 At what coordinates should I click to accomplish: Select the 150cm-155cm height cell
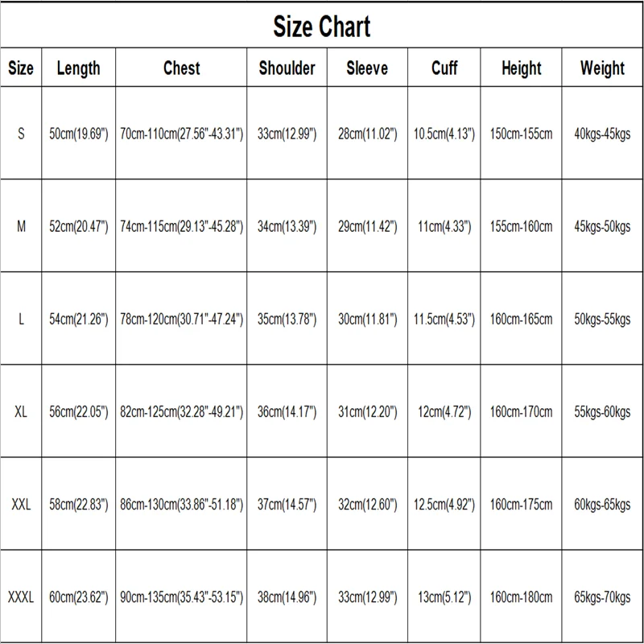pos(521,134)
